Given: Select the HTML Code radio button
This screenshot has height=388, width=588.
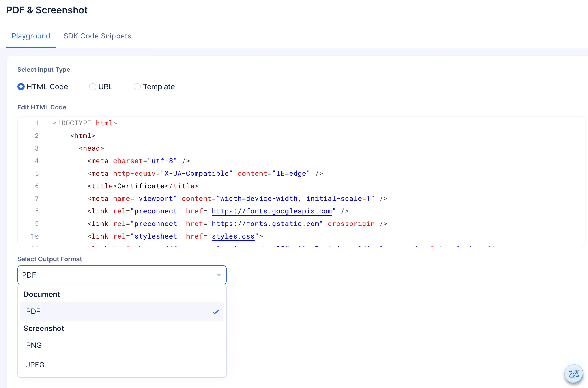Looking at the screenshot, I should point(21,87).
